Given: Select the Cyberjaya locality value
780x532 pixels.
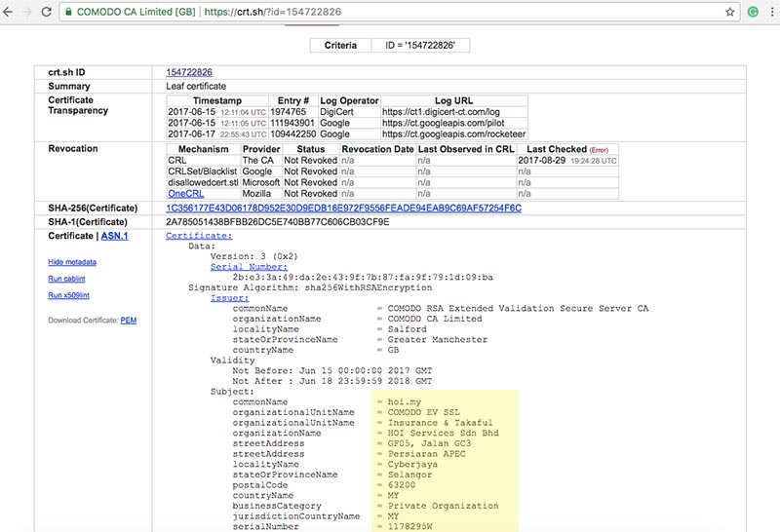Looking at the screenshot, I should point(412,465).
